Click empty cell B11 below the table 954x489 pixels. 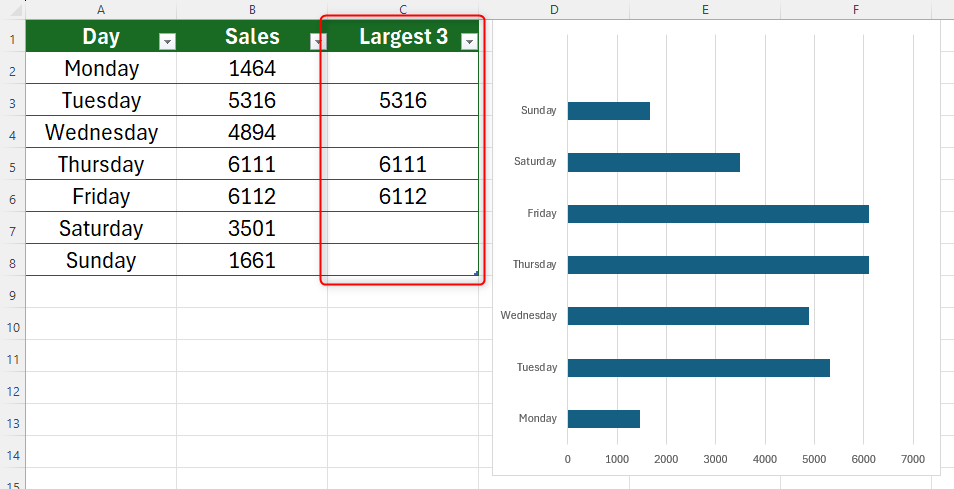coord(252,360)
